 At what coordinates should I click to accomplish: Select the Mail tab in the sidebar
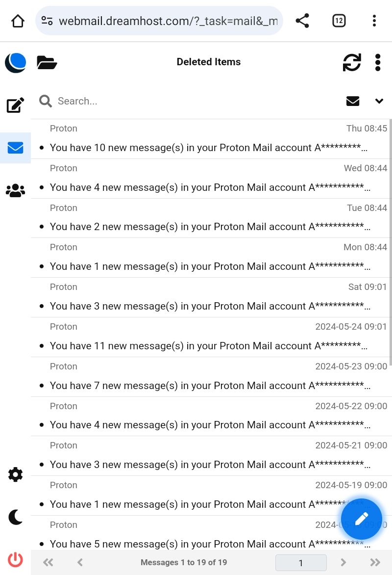coord(15,148)
